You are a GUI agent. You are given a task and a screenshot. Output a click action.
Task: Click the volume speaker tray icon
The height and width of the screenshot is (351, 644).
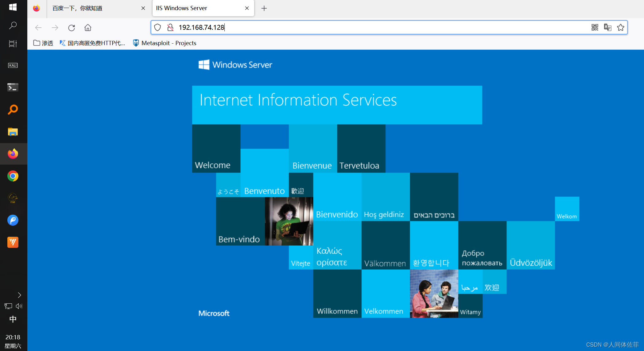[19, 306]
